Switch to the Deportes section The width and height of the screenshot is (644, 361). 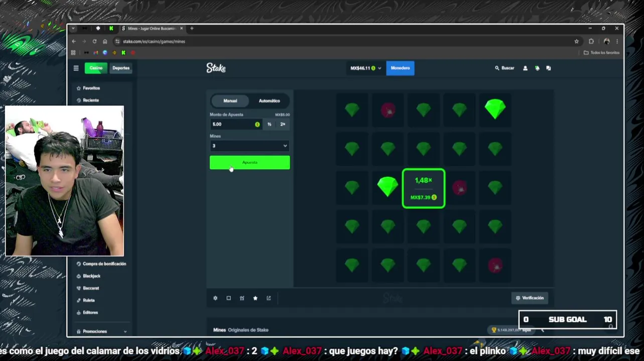(x=121, y=68)
